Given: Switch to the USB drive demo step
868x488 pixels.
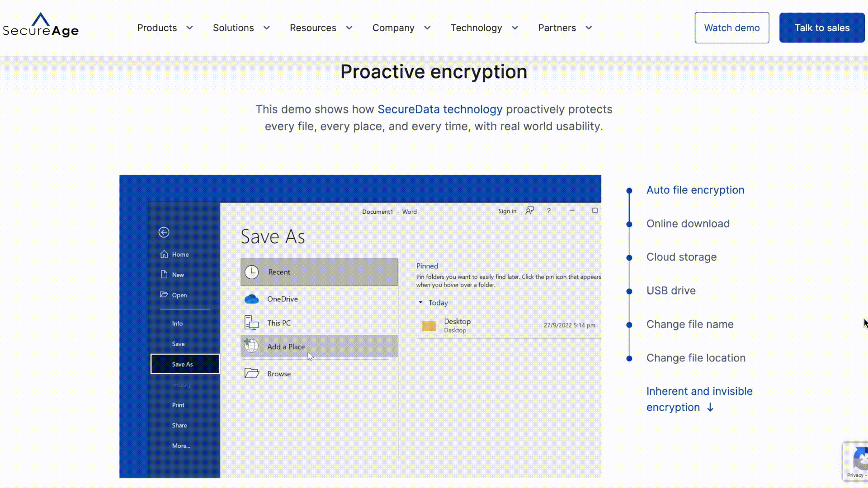Looking at the screenshot, I should pos(670,291).
